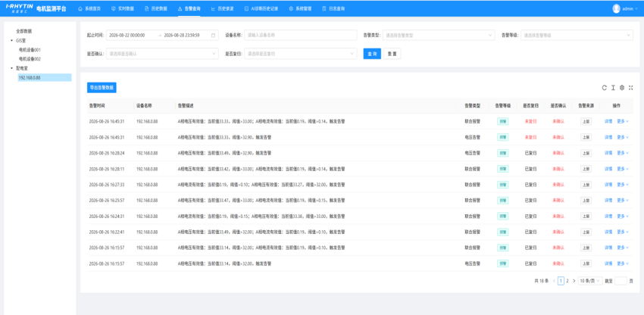Click the blue 查询 button
Screen dimensions: 644x315
pos(372,54)
